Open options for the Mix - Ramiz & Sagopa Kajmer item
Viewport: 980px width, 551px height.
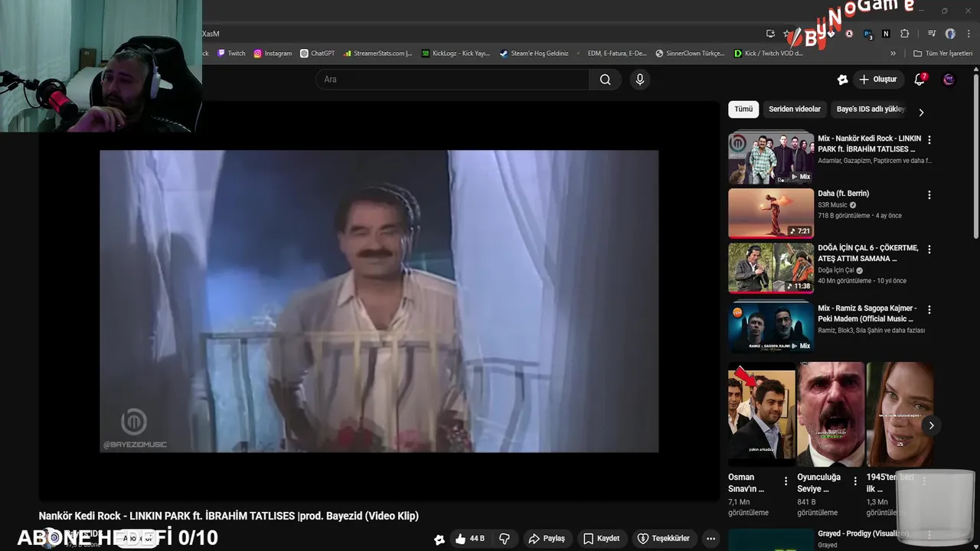[929, 310]
